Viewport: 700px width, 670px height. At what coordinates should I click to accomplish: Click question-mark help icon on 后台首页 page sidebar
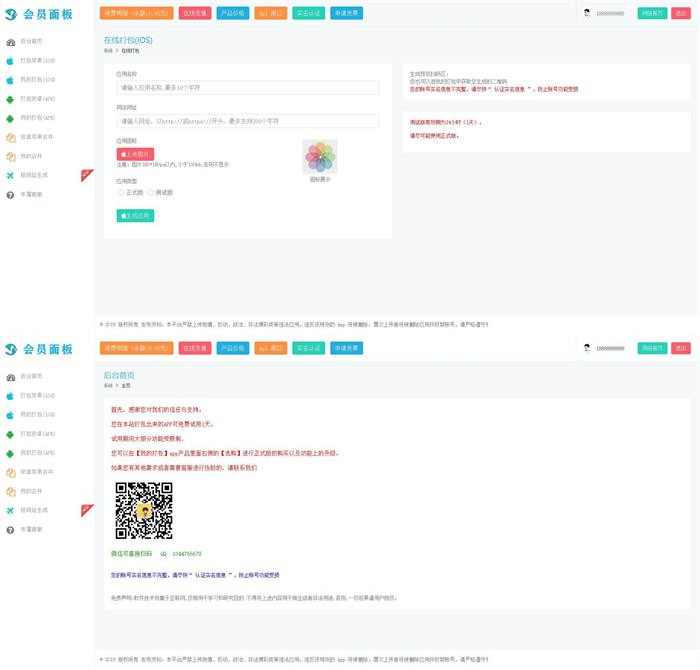pyautogui.click(x=10, y=530)
